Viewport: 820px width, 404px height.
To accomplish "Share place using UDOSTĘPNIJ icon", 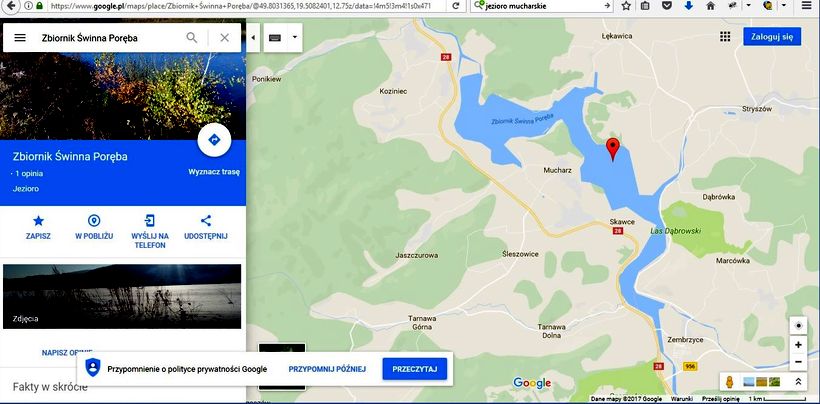I will (206, 221).
